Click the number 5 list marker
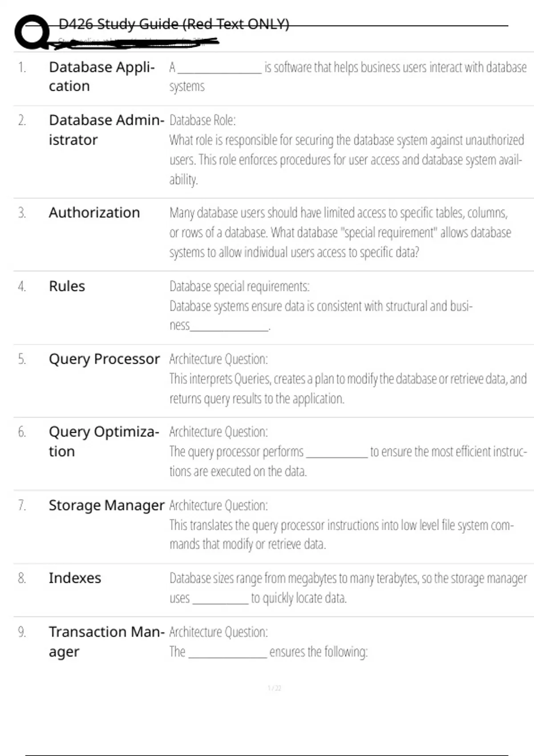Viewport: 534px width, 756px height. point(22,359)
